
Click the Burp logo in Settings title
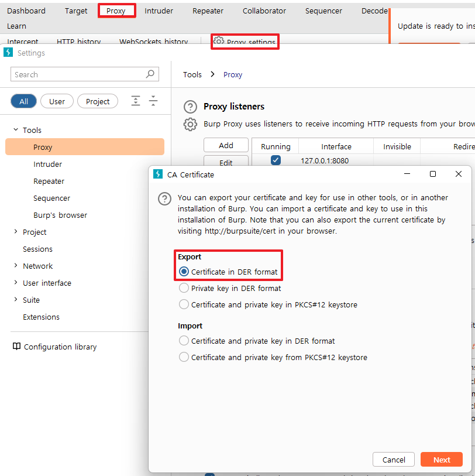coord(8,53)
